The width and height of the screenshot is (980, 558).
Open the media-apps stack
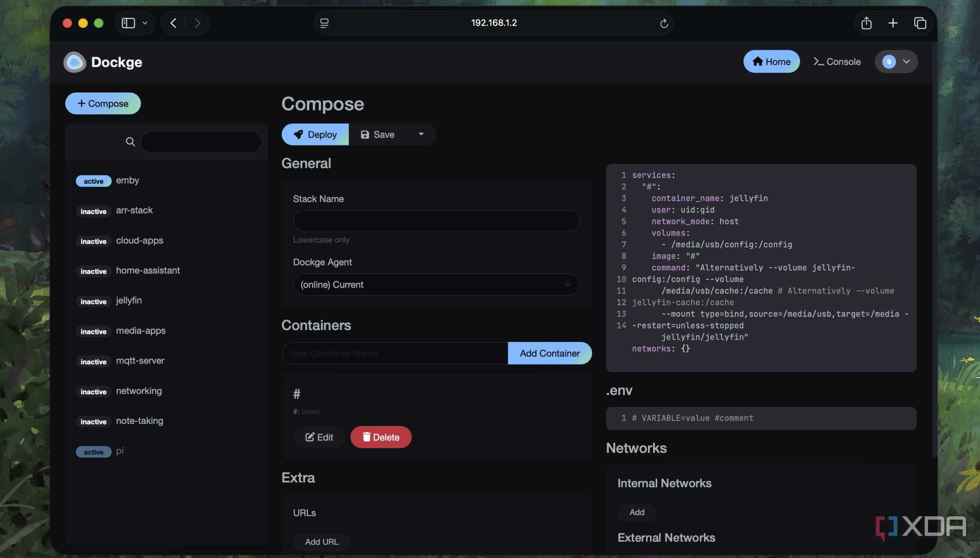pyautogui.click(x=166, y=331)
